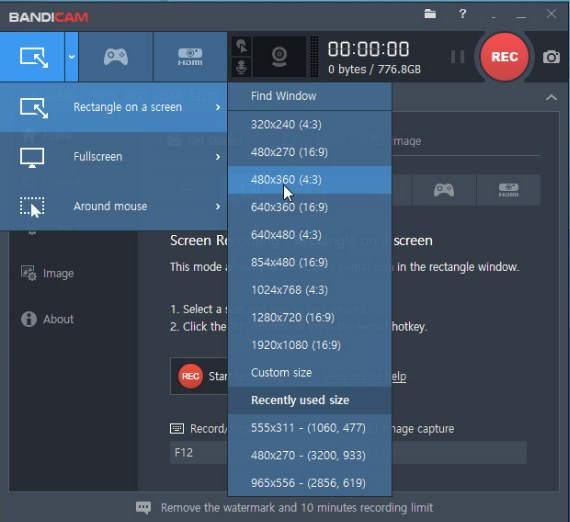Select HDMI mode icon in main panel
Viewport: 570px width, 522px height.
coord(509,190)
